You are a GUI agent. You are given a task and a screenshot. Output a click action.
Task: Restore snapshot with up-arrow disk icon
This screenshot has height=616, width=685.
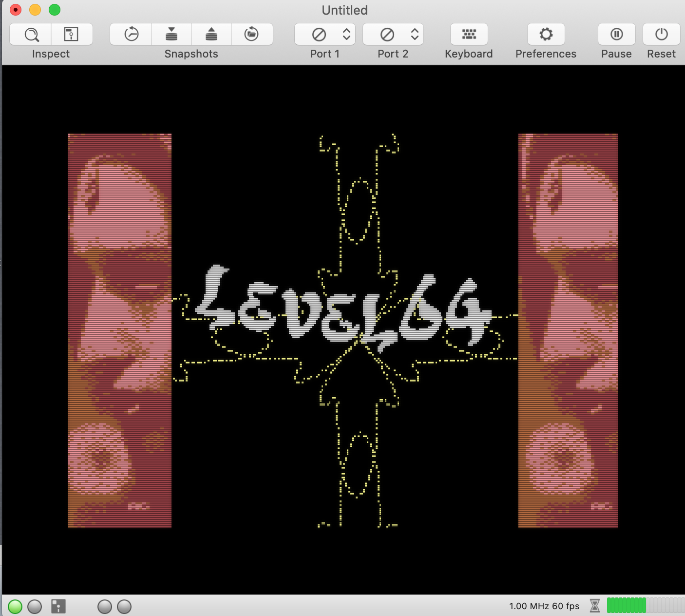pos(211,34)
